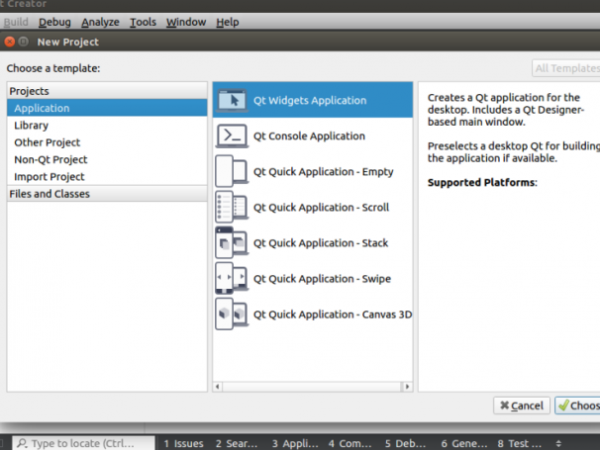This screenshot has width=600, height=450.
Task: Click the template list horizontal scrollbar
Action: click(313, 384)
